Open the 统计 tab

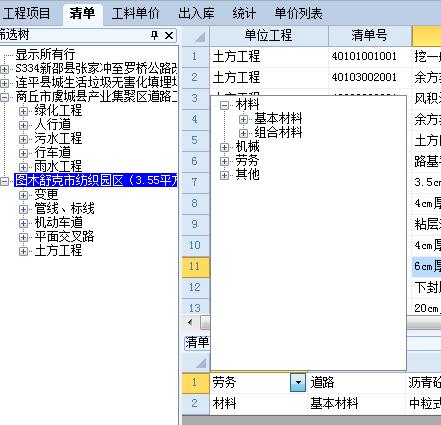(x=244, y=13)
